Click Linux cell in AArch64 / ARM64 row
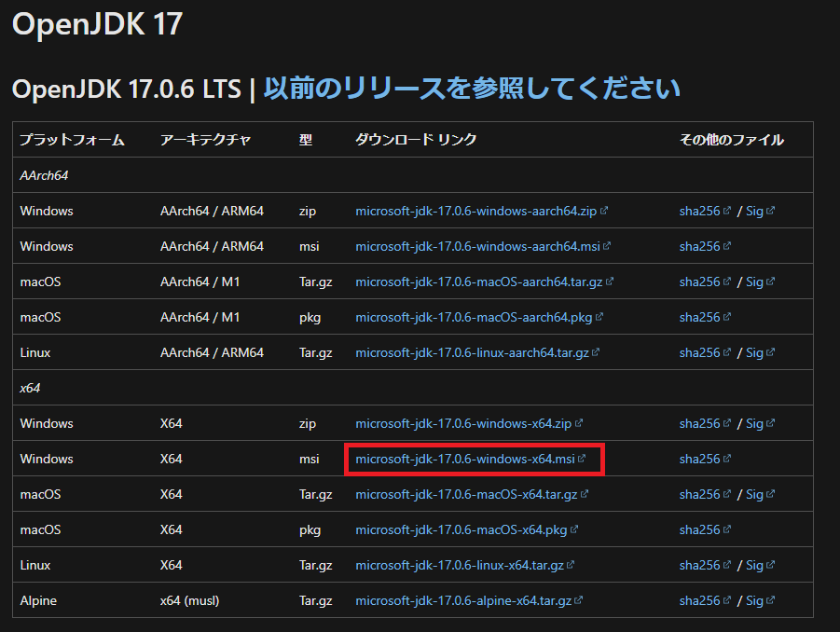The width and height of the screenshot is (840, 632). pyautogui.click(x=35, y=352)
